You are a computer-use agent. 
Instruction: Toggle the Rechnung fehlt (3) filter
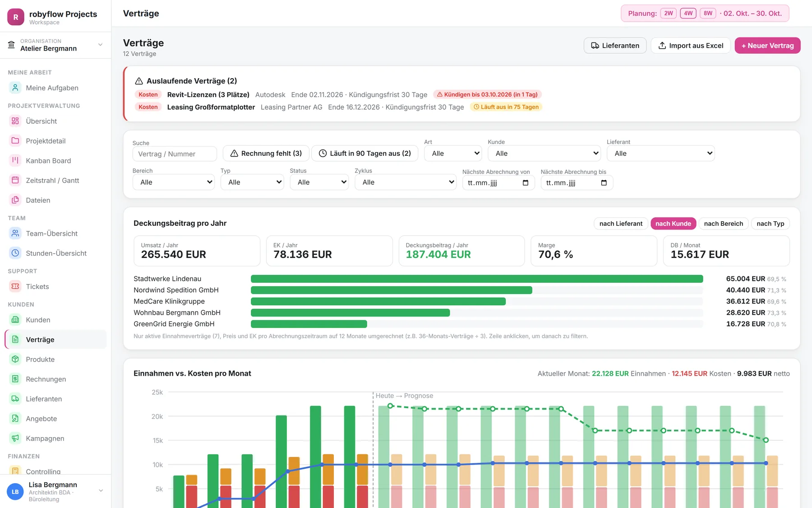(266, 154)
